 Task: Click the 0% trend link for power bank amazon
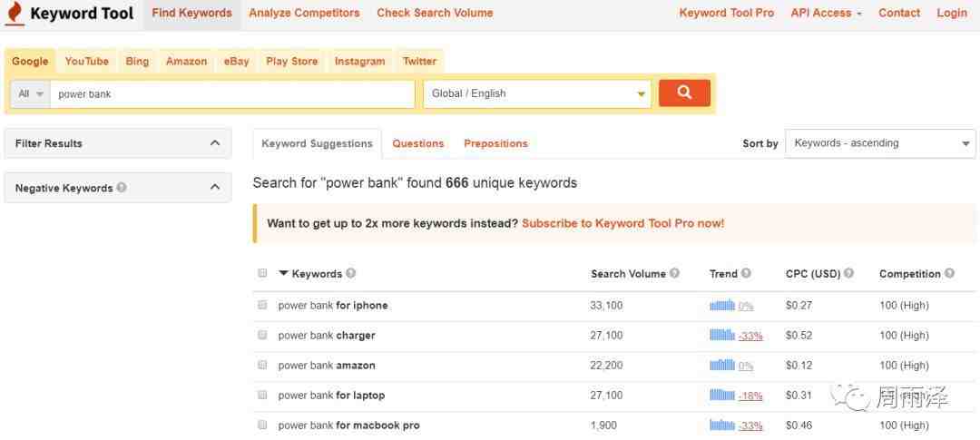tap(746, 366)
